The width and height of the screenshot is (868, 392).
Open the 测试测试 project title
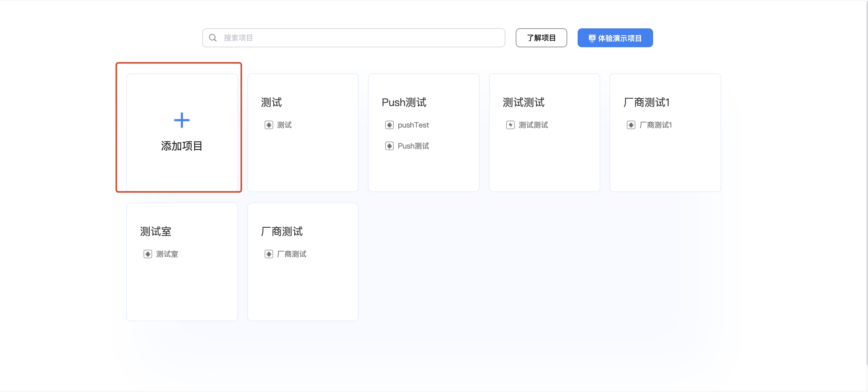click(523, 103)
